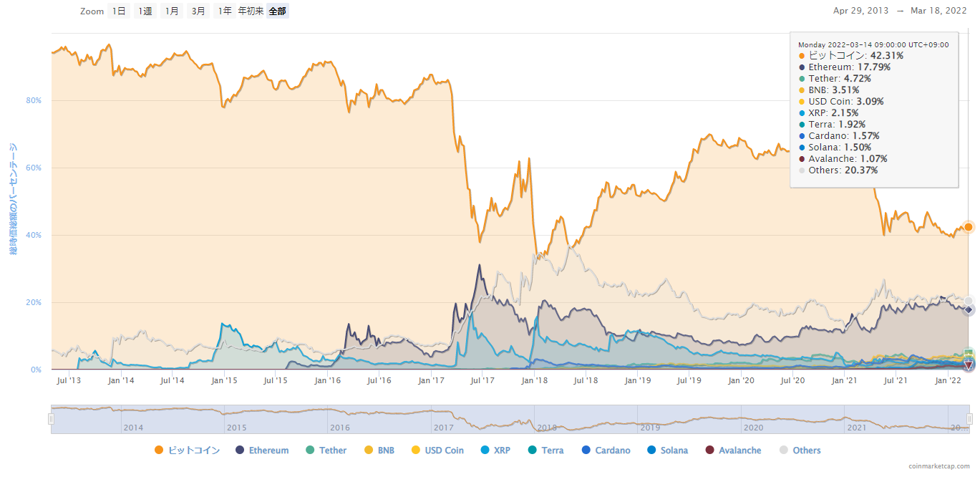Click the green square markers near the chart edge
The image size is (980, 477).
pyautogui.click(x=967, y=352)
